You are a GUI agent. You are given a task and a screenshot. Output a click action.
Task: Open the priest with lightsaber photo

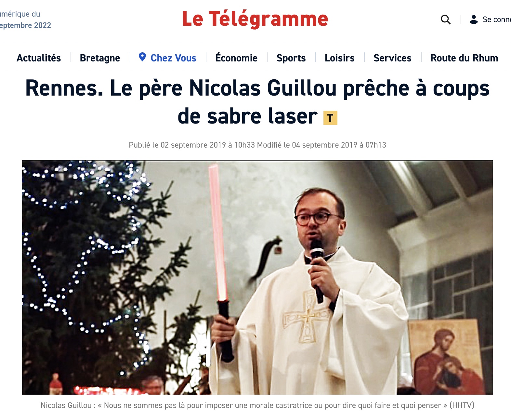tap(257, 277)
